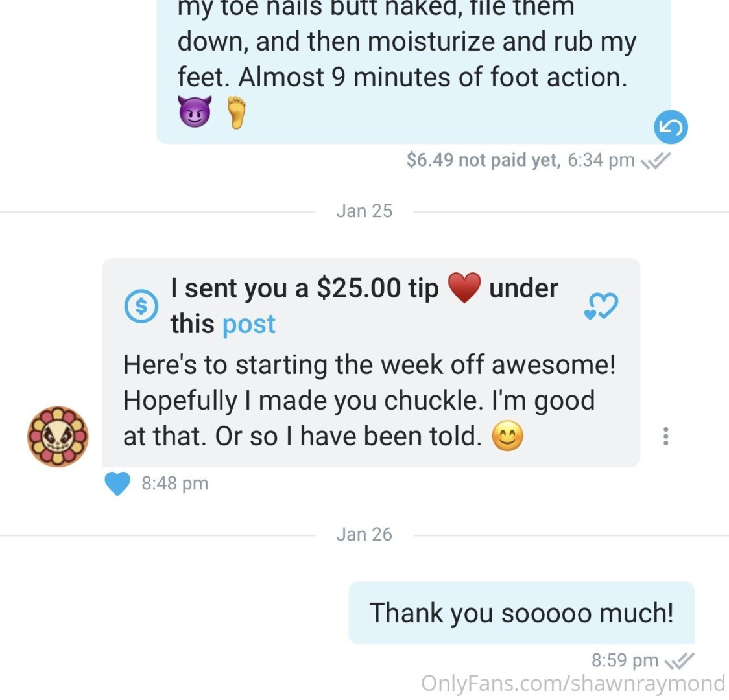729x700 pixels.
Task: Click the smiling face emoji
Action: 507,437
